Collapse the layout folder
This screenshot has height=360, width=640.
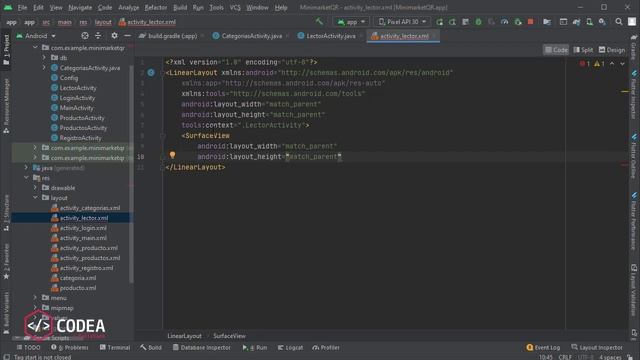click(x=35, y=198)
